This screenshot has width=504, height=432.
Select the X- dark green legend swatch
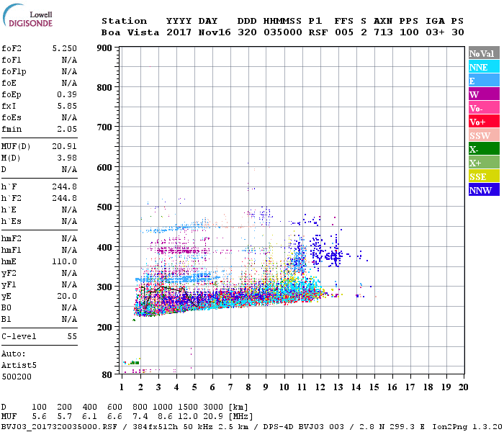point(484,149)
